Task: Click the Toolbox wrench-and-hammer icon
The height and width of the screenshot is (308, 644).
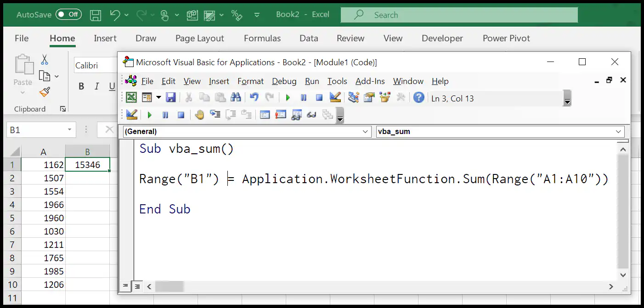Action: (x=401, y=97)
